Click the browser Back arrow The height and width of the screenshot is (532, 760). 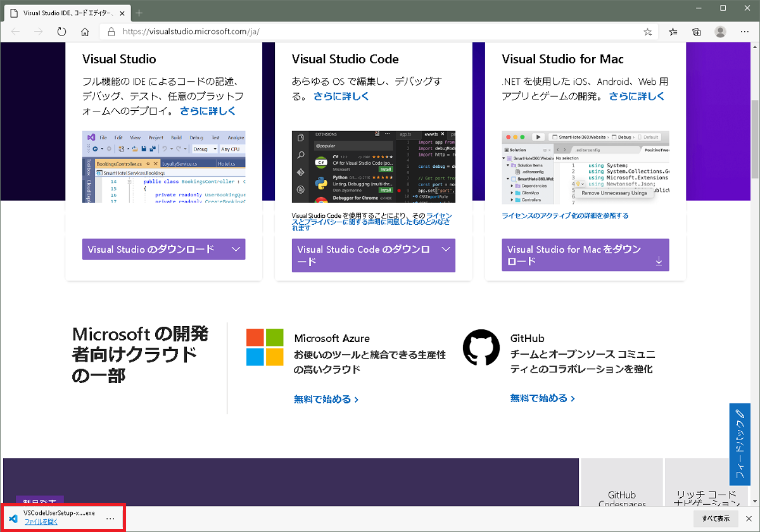pos(15,31)
